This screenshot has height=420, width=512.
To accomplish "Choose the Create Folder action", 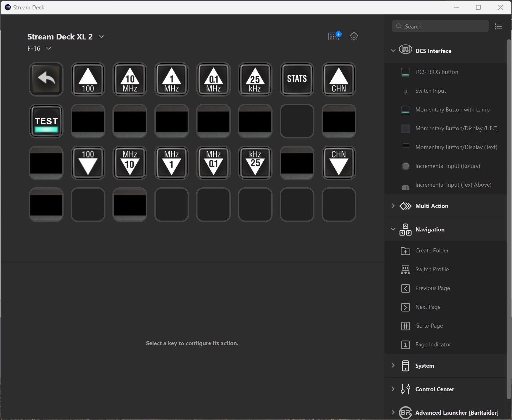I will tap(432, 251).
